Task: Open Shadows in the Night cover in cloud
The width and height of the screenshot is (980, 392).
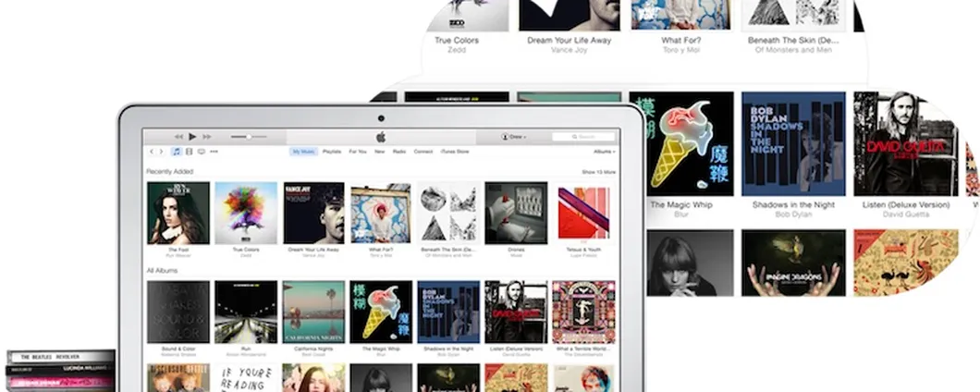Action: click(794, 144)
